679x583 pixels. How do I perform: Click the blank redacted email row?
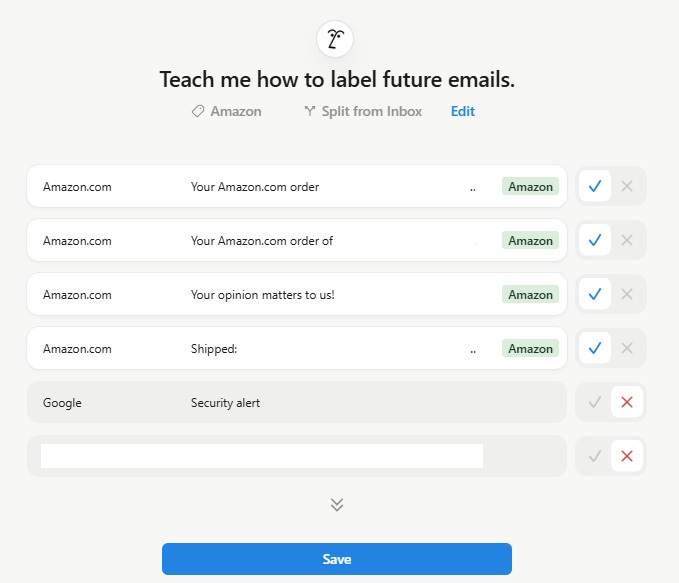click(x=297, y=456)
